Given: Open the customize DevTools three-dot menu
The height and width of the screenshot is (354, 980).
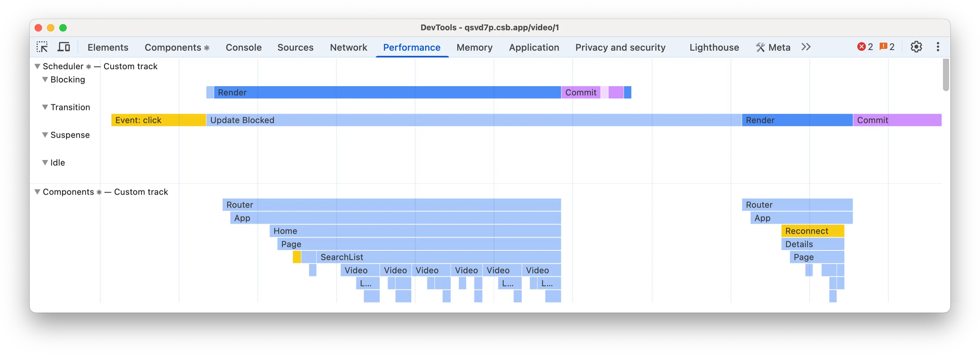Looking at the screenshot, I should pos(938,46).
